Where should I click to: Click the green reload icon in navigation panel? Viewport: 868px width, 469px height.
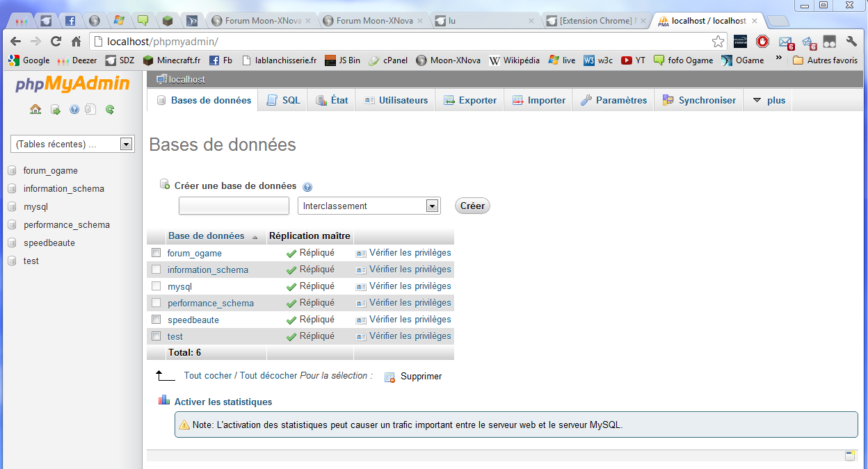coord(110,109)
